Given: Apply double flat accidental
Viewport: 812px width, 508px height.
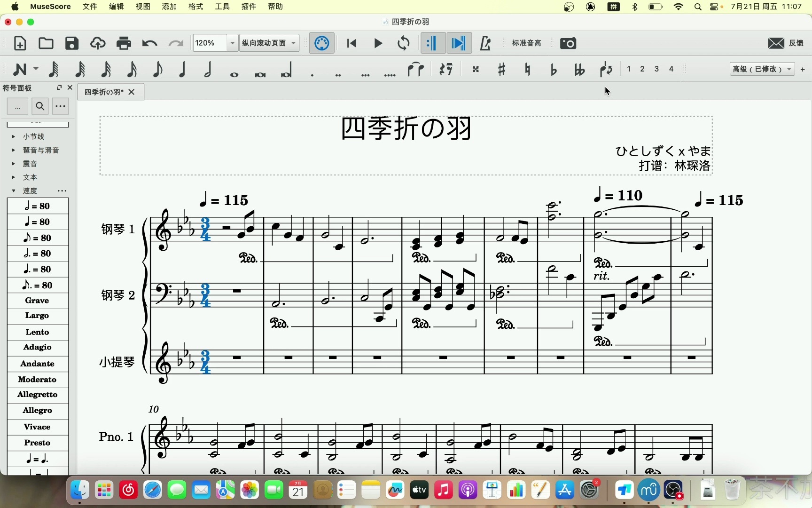Looking at the screenshot, I should pos(579,69).
